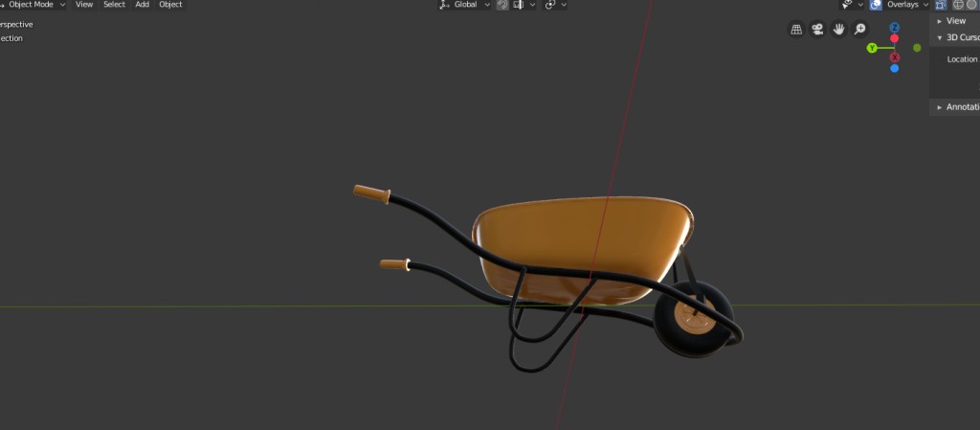Open the Overlays dropdown arrow

925,5
